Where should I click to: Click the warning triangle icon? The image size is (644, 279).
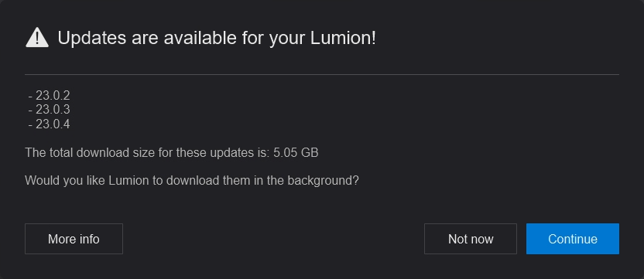coord(37,38)
